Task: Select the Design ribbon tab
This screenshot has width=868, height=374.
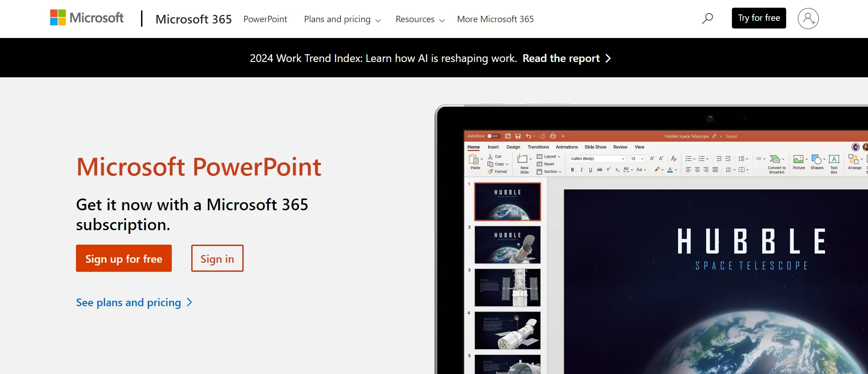Action: coord(513,147)
